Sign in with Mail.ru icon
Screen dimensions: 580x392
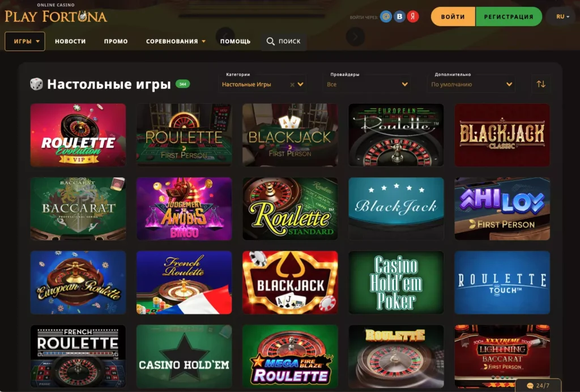pyautogui.click(x=386, y=16)
